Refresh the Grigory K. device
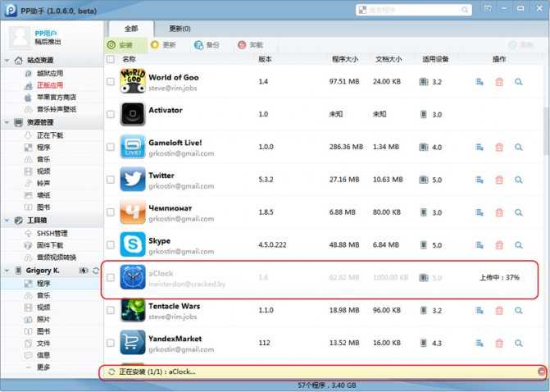Image resolution: width=550 pixels, height=392 pixels. coord(96,271)
